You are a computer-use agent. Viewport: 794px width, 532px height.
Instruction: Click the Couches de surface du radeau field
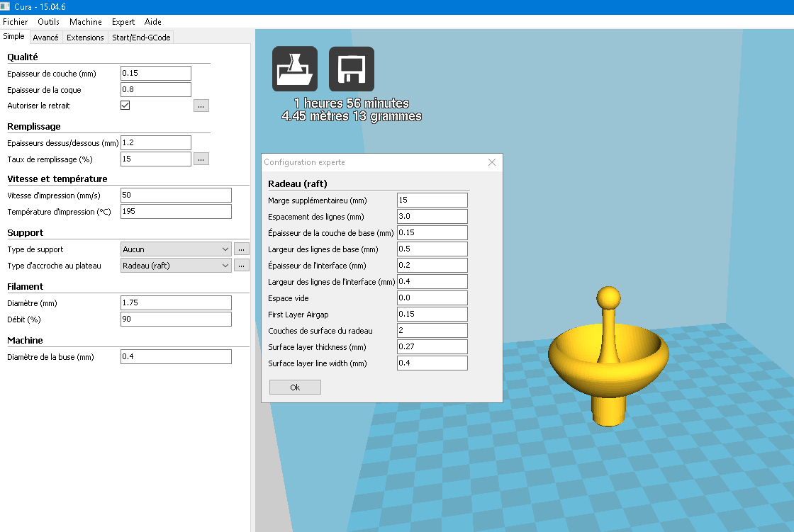(x=432, y=330)
